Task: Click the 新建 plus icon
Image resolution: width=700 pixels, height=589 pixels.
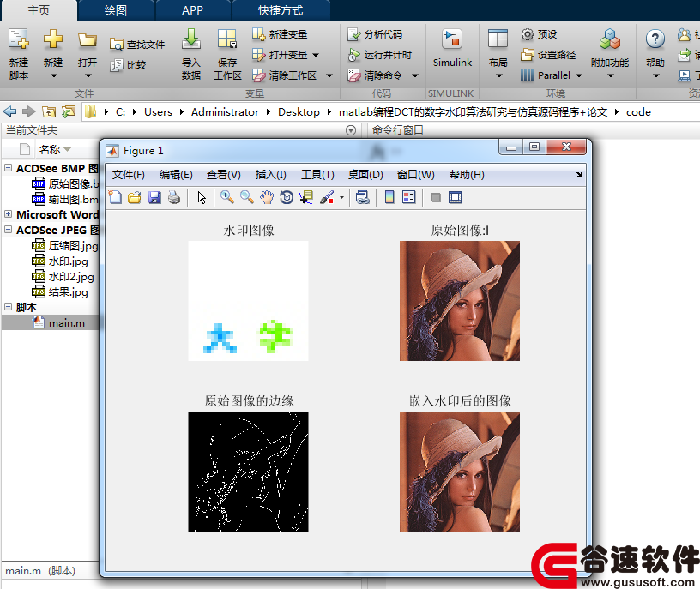Action: coord(52,39)
